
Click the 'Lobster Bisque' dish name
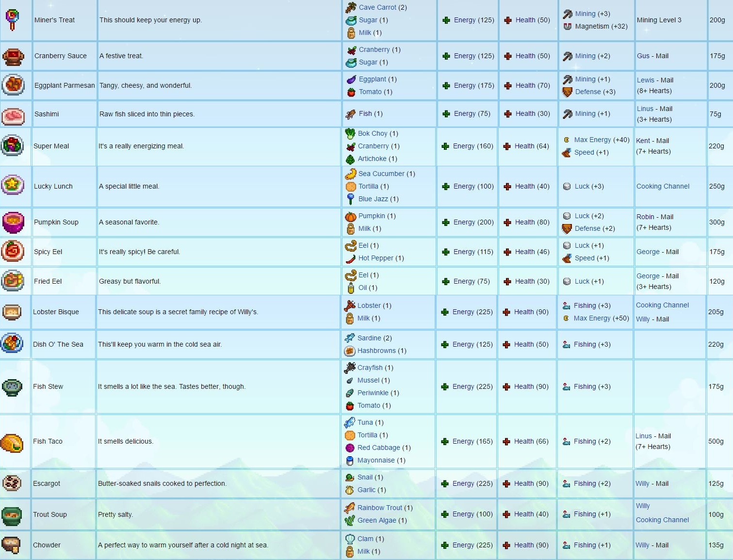pos(56,312)
